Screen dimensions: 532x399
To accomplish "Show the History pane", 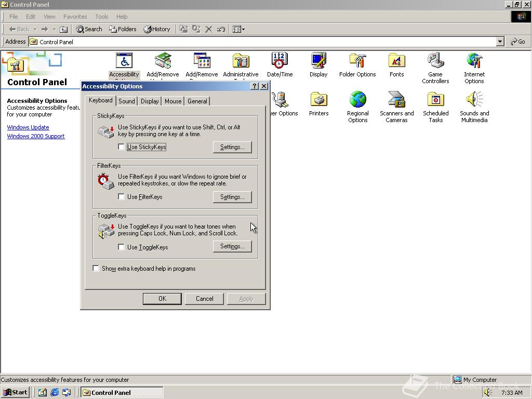I will 157,29.
